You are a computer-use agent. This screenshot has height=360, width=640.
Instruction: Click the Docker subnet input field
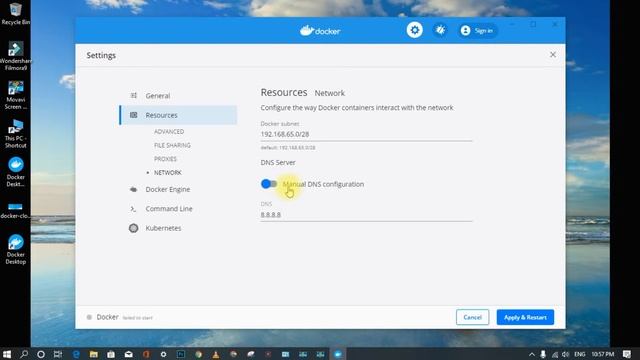(366, 134)
